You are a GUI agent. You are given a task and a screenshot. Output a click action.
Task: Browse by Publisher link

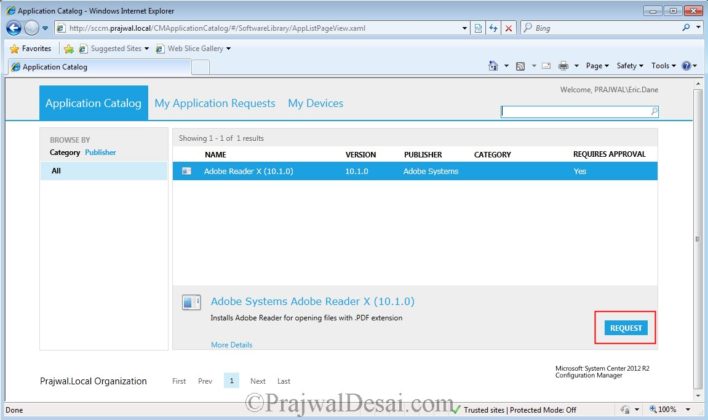[x=100, y=153]
